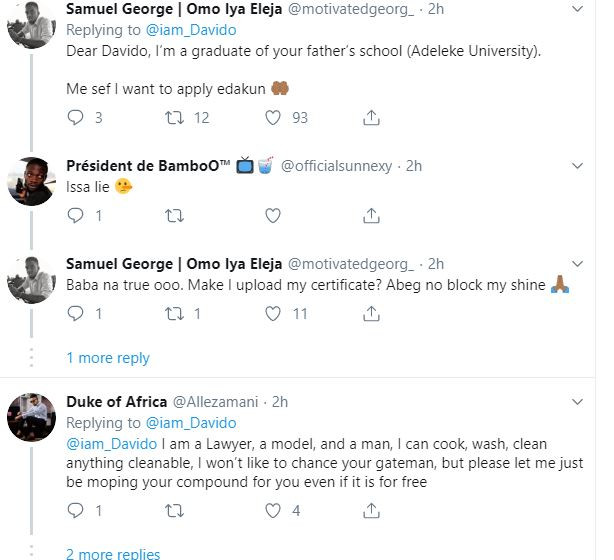Like Duke of Africa's tweet
The width and height of the screenshot is (614, 560).
click(x=273, y=511)
